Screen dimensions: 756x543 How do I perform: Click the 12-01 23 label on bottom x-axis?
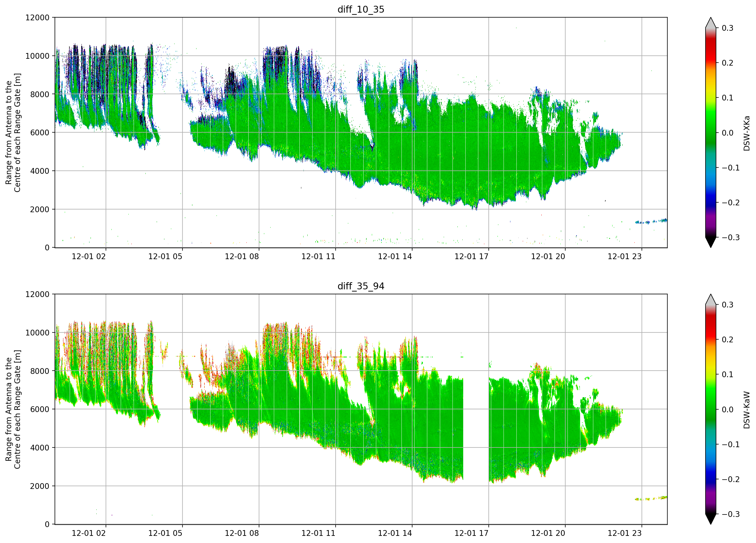(625, 533)
